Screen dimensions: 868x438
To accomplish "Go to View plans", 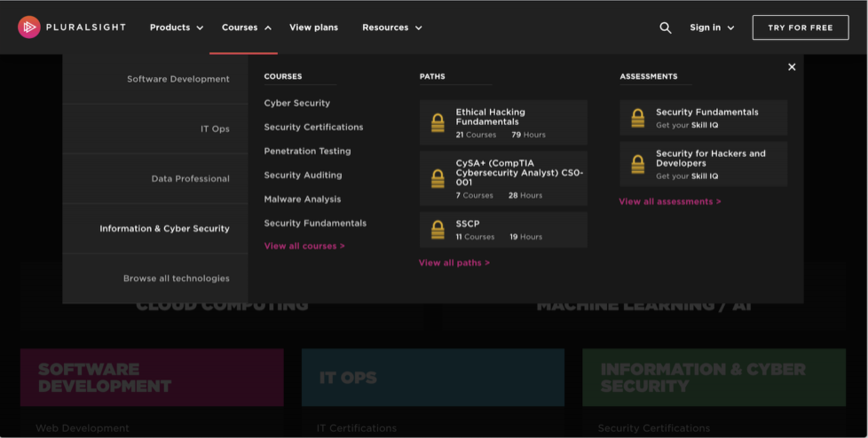I will pyautogui.click(x=313, y=27).
